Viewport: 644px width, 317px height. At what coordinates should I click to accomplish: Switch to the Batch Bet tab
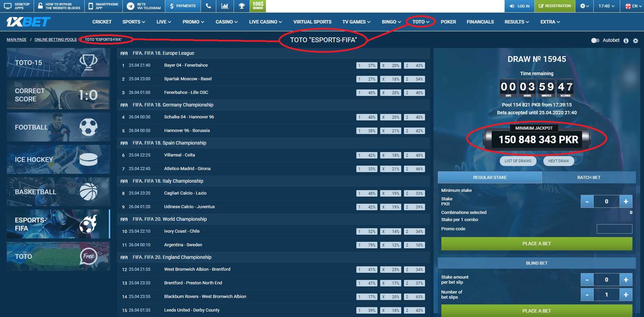tap(589, 178)
